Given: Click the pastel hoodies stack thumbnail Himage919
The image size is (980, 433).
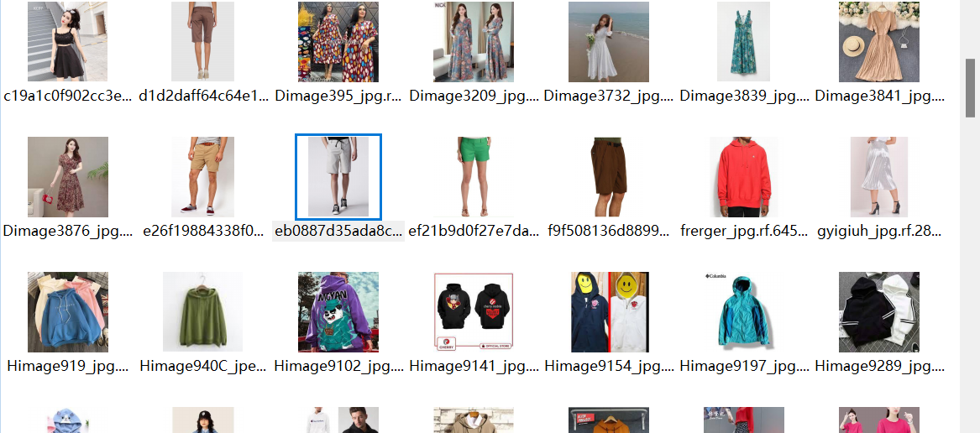Looking at the screenshot, I should pos(68,312).
